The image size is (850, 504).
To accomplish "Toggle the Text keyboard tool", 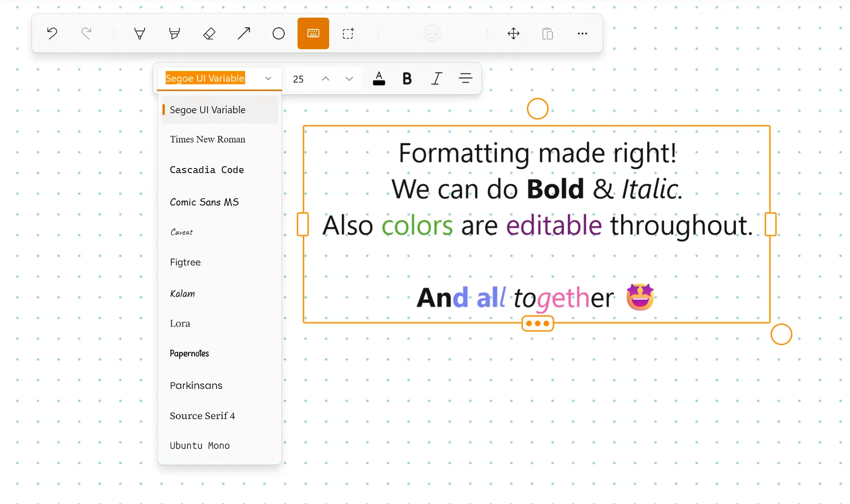I will tap(313, 33).
